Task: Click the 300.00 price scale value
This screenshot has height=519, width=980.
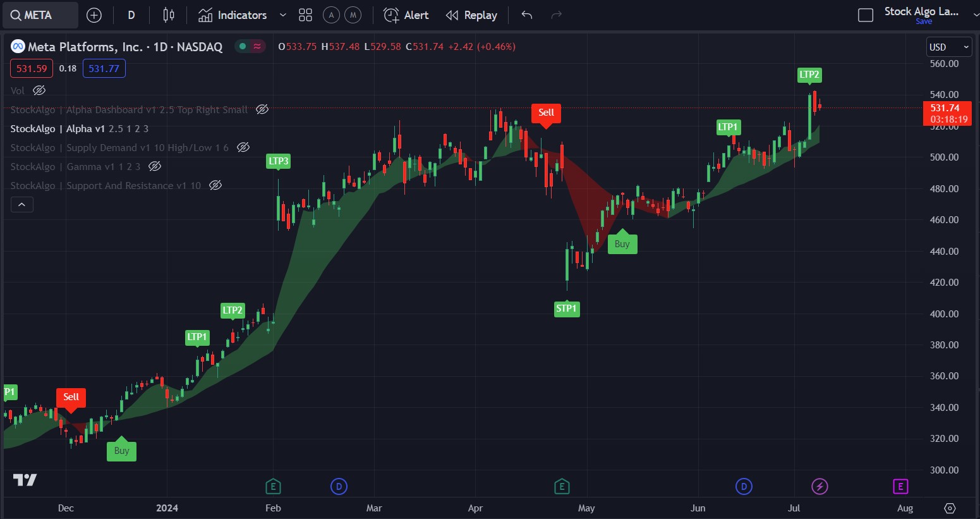Action: point(944,470)
